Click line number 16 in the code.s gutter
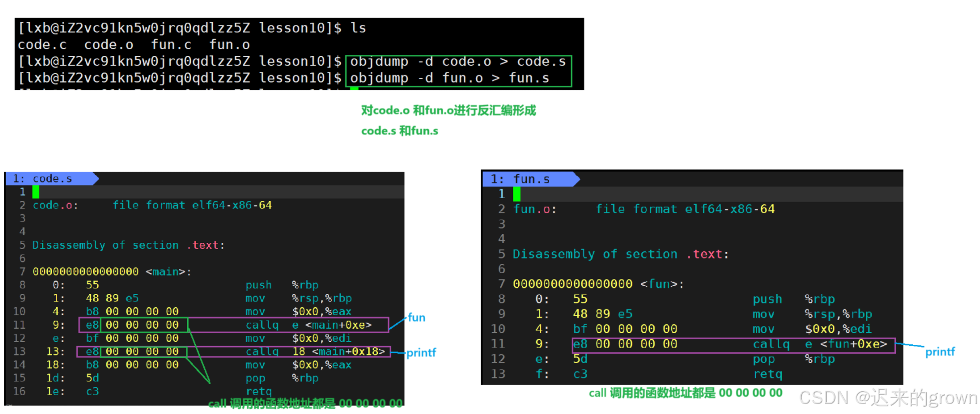This screenshot has height=414, width=980. [19, 391]
